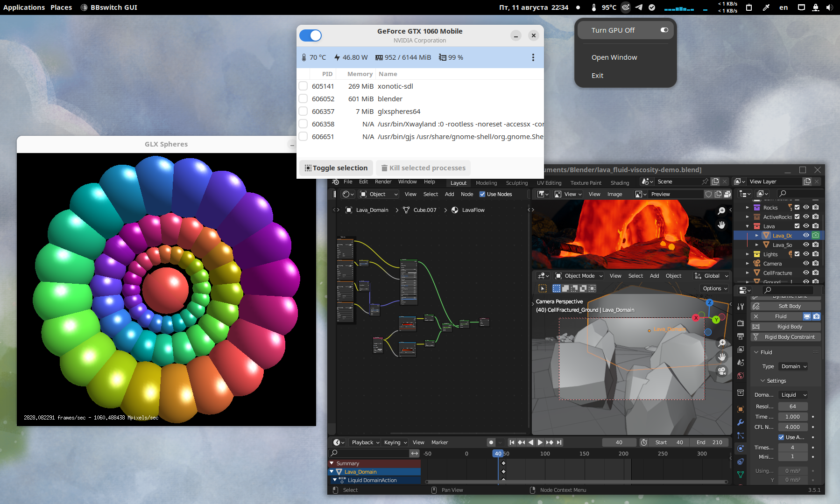Collapse the Lava collection in outliner
This screenshot has width=840, height=504.
(747, 226)
